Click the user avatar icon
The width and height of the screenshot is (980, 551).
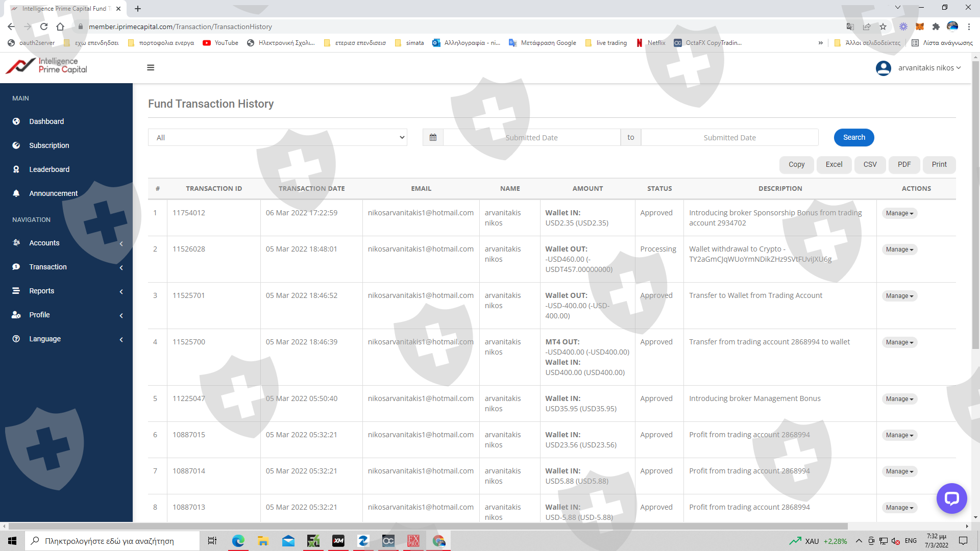click(883, 68)
